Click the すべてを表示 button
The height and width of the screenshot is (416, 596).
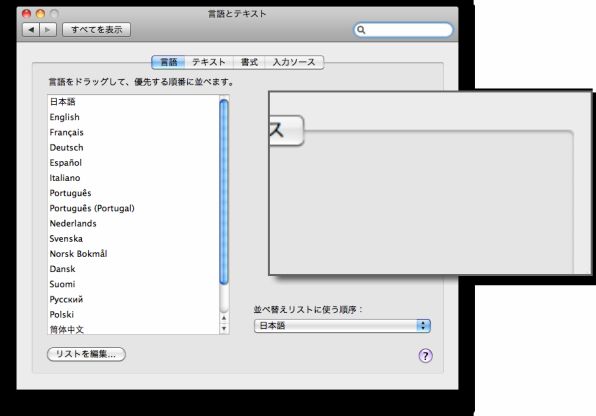(97, 30)
